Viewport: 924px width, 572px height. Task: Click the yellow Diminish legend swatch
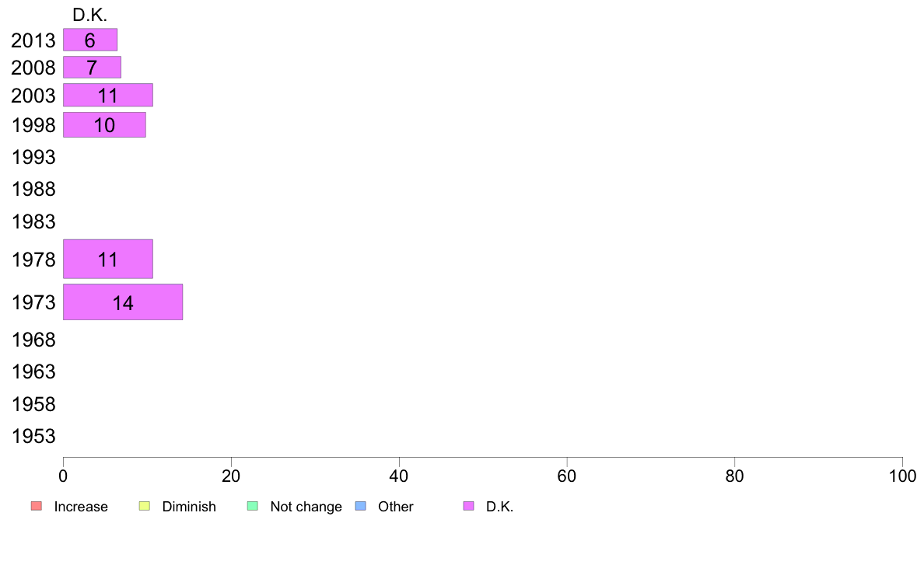tap(145, 506)
